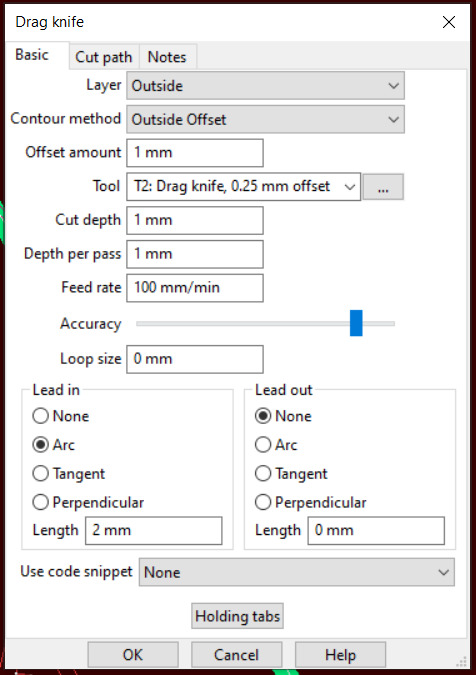
Task: Switch to the Cut path tab
Action: coord(104,57)
